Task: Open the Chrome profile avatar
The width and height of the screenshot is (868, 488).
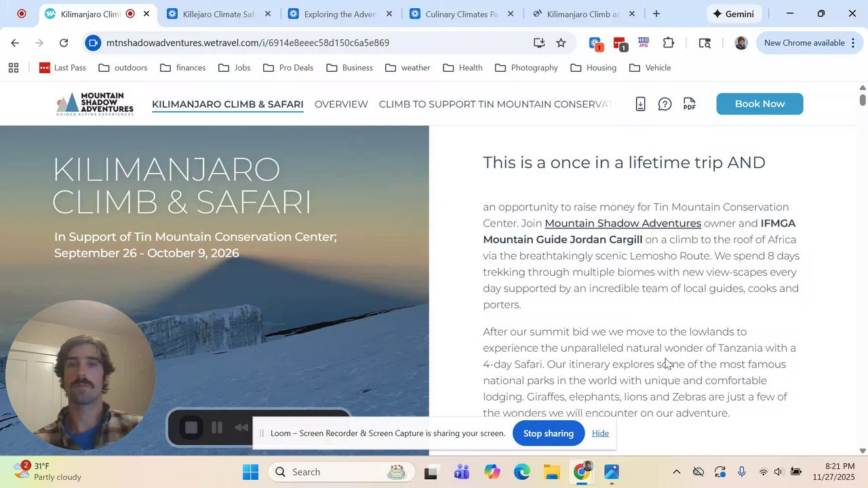Action: 741,43
